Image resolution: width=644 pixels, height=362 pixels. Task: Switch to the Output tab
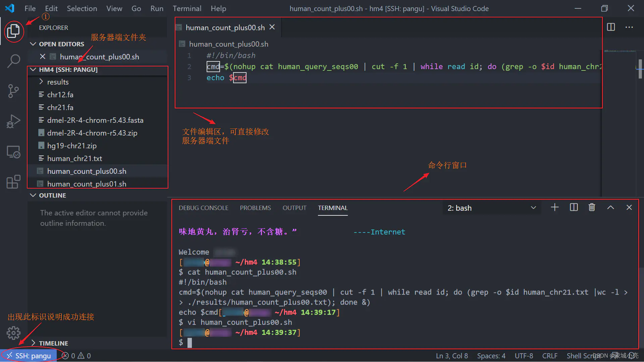pyautogui.click(x=294, y=208)
